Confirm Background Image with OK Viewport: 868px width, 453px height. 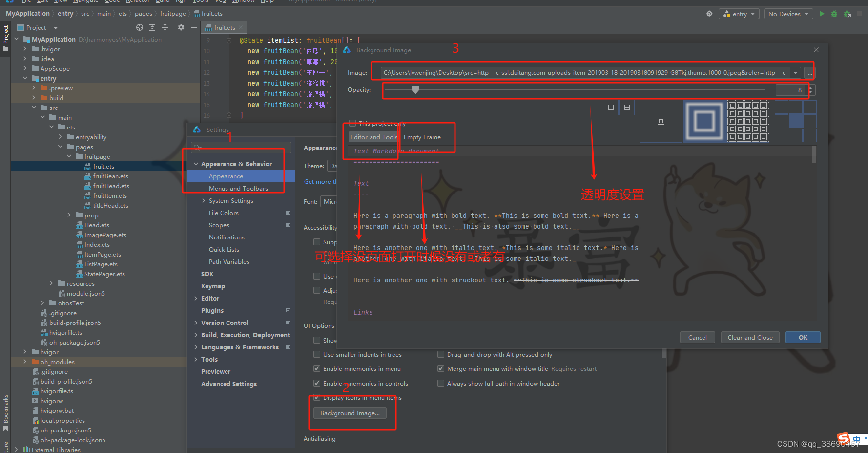803,337
